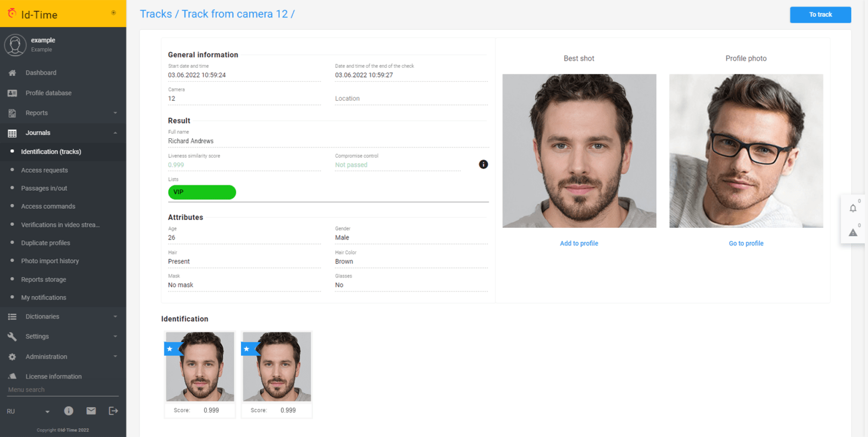Click the info circle icon in sidebar footer
Viewport: 868px width, 437px height.
click(68, 411)
